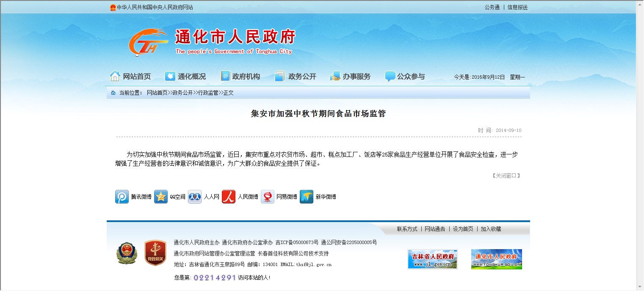The image size is (644, 291).
Task: Click the 关闭窗口 close window link
Action: (x=506, y=176)
